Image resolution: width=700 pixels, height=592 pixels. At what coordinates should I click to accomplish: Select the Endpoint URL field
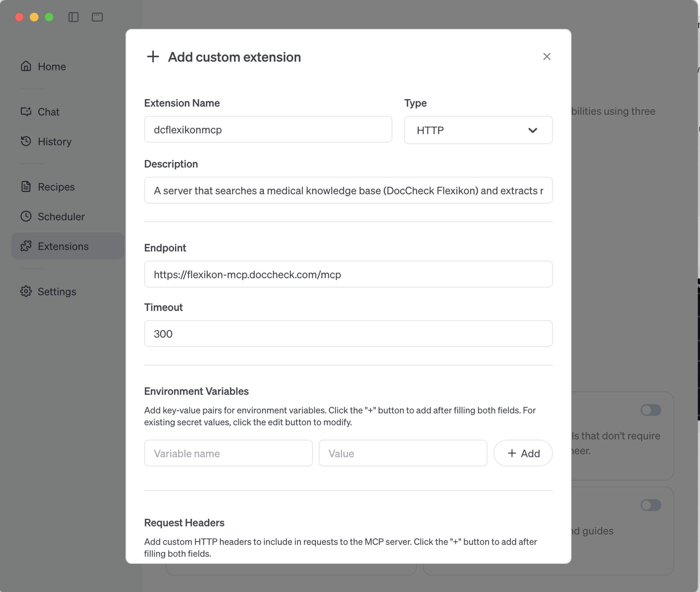click(348, 274)
